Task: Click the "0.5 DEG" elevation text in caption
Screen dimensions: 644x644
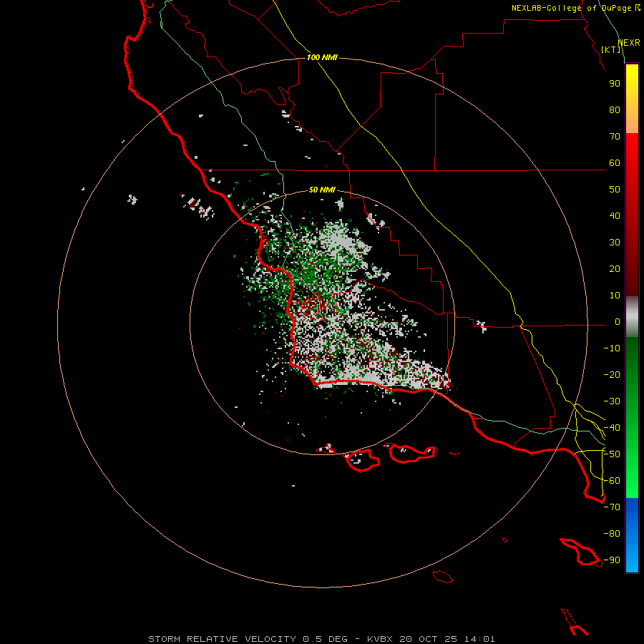Action: (x=325, y=639)
